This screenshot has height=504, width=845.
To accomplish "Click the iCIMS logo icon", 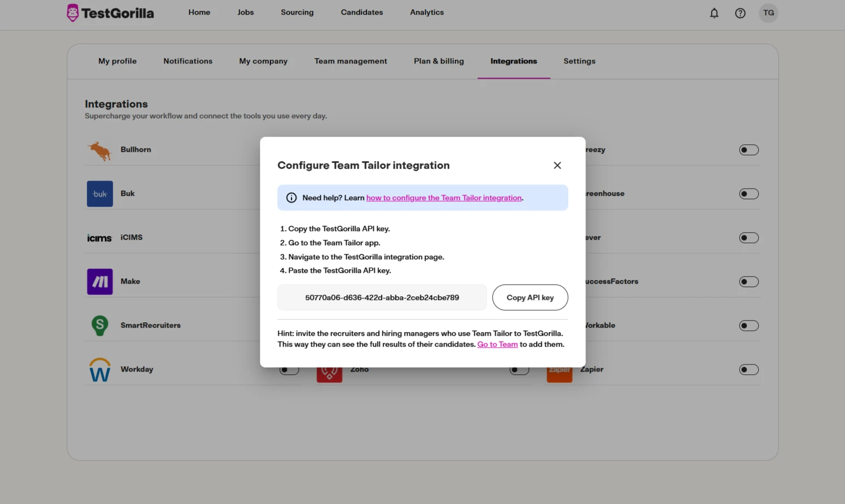I will point(99,238).
